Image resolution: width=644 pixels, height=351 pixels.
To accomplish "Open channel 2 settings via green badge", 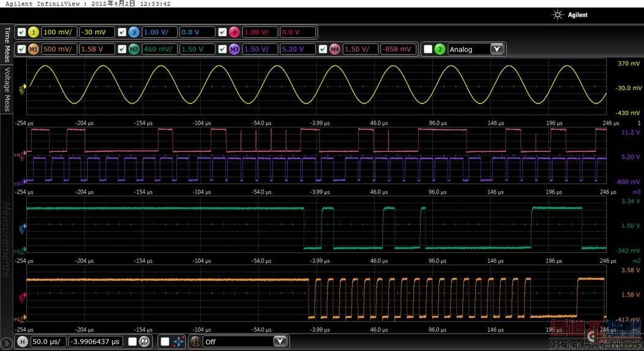I will [x=440, y=50].
